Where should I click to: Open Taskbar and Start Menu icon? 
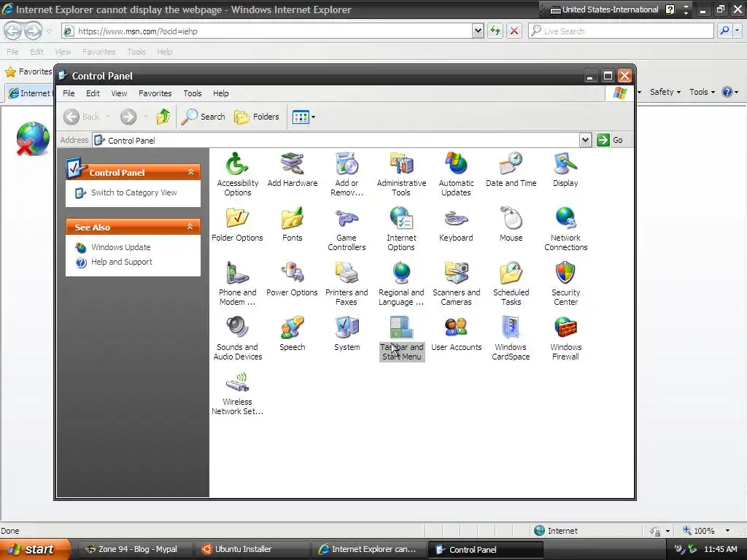[401, 338]
